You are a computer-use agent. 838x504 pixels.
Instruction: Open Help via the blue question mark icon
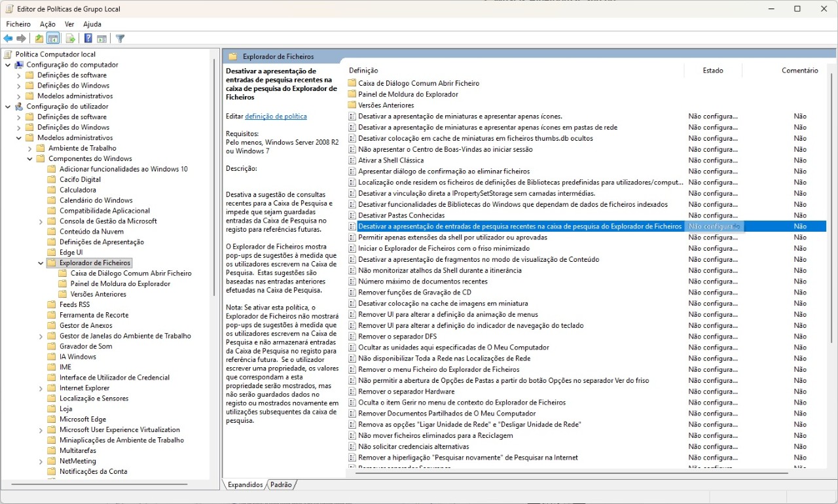[x=88, y=39]
